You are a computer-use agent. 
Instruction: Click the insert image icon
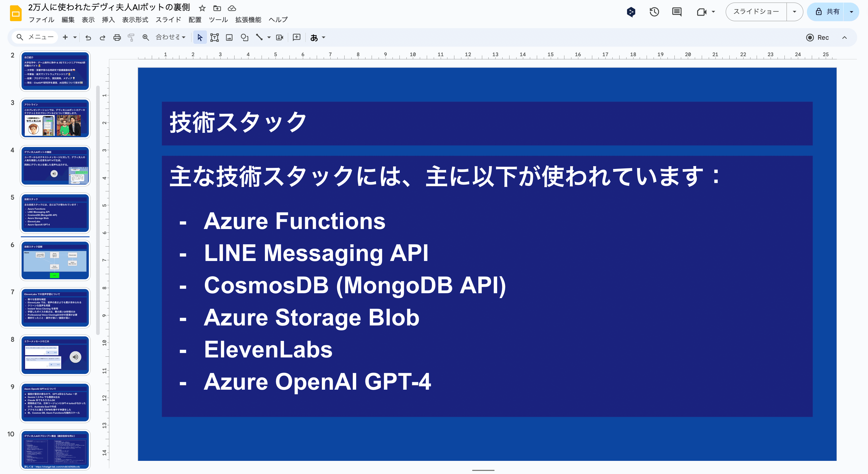[229, 38]
